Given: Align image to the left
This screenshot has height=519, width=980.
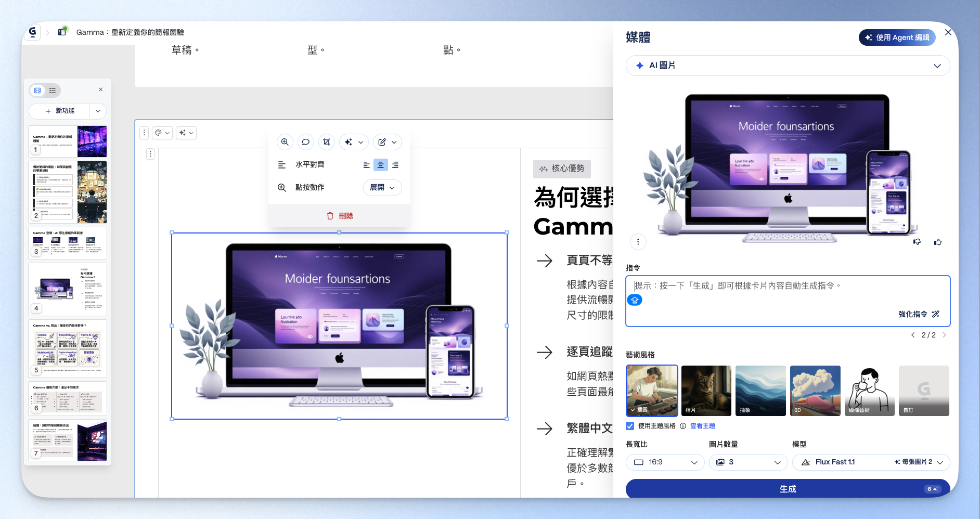Looking at the screenshot, I should pos(366,165).
